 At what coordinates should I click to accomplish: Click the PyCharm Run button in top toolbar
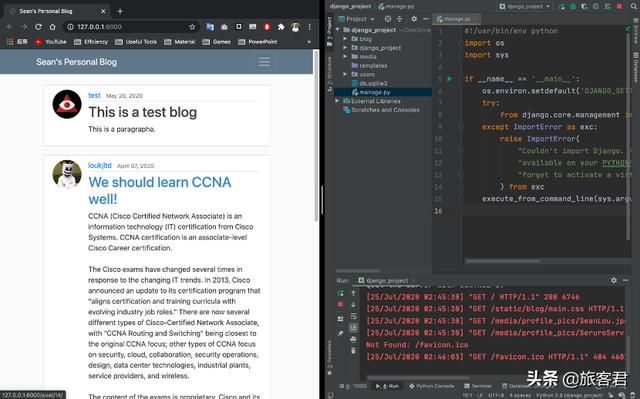pyautogui.click(x=562, y=7)
